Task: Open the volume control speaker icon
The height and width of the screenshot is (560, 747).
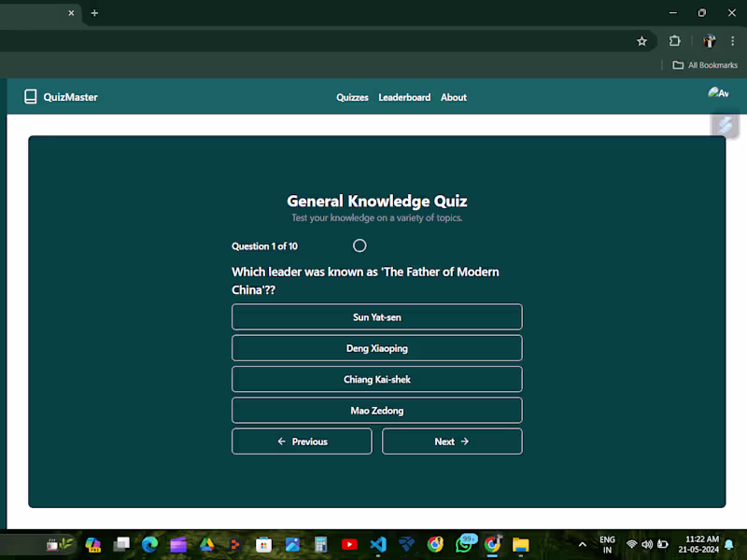Action: [x=647, y=544]
